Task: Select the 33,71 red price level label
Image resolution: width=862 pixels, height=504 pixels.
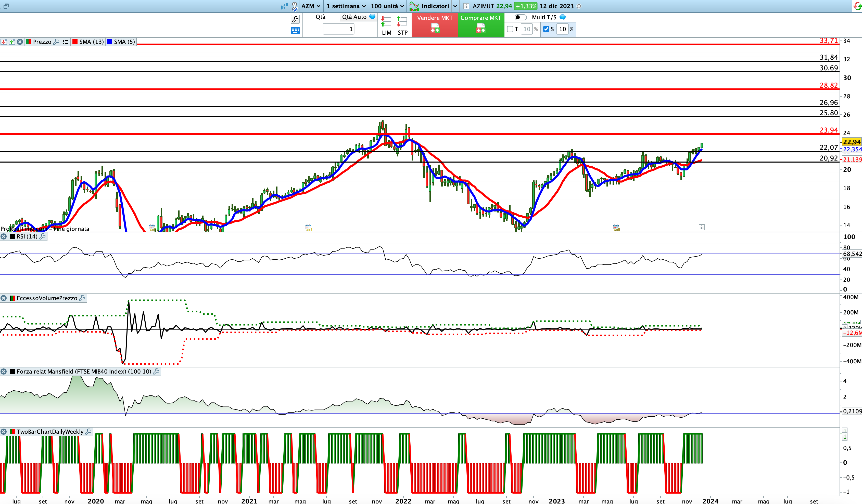Action: pyautogui.click(x=829, y=40)
